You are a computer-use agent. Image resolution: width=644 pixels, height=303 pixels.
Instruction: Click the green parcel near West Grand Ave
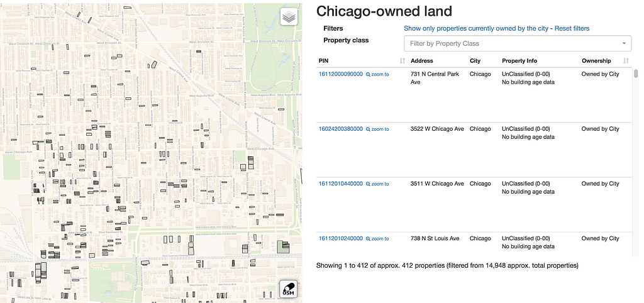154,64
